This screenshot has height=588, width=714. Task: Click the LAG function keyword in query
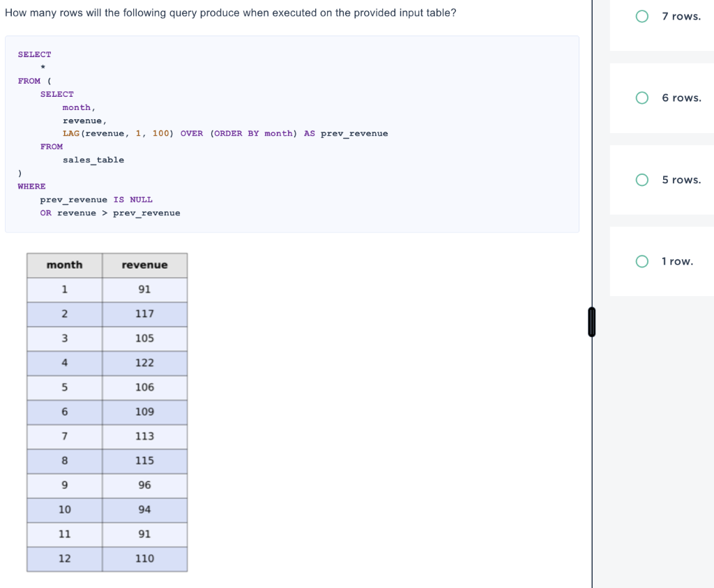click(x=71, y=134)
